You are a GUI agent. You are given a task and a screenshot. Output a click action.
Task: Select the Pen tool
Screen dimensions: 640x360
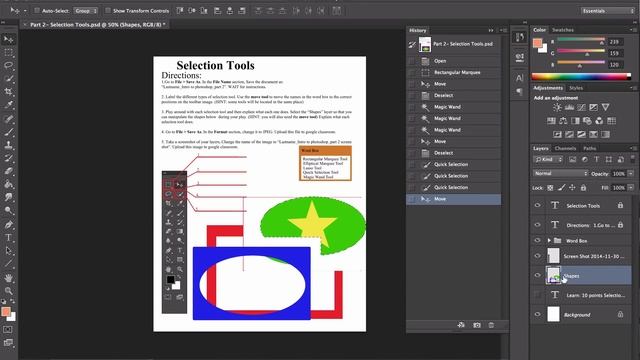click(8, 224)
